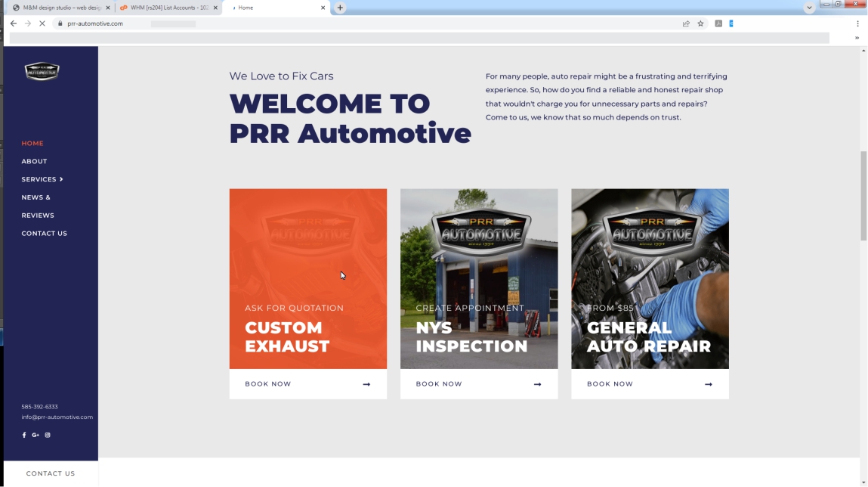Open the tab search dropdown arrow
The height and width of the screenshot is (487, 868).
pos(810,8)
